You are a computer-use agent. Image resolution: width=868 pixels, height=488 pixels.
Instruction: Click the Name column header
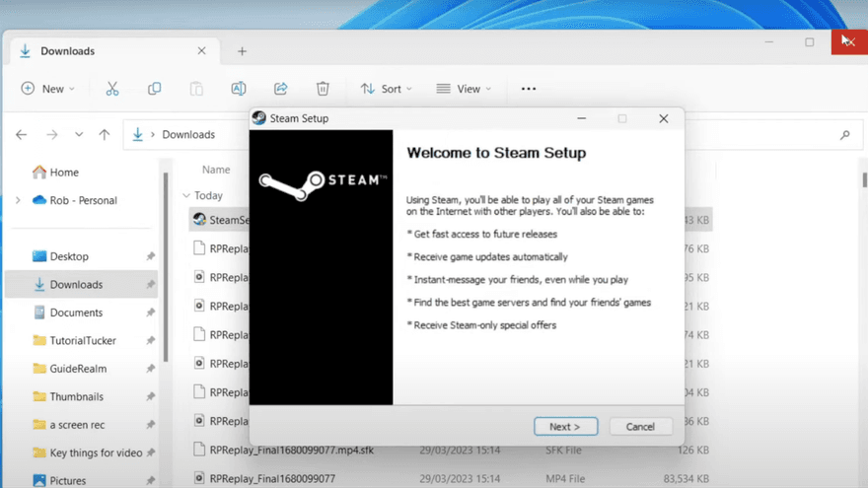click(x=216, y=170)
